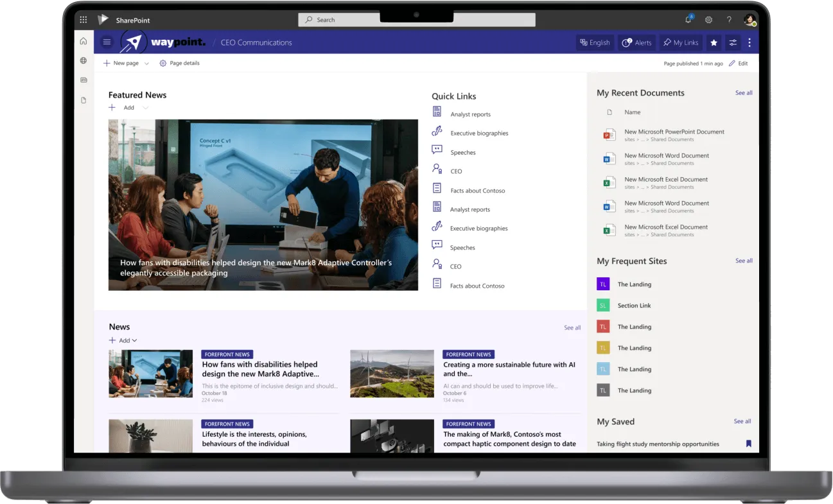This screenshot has height=504, width=833.
Task: Open the overflow three-dot menu in site header
Action: click(x=750, y=42)
